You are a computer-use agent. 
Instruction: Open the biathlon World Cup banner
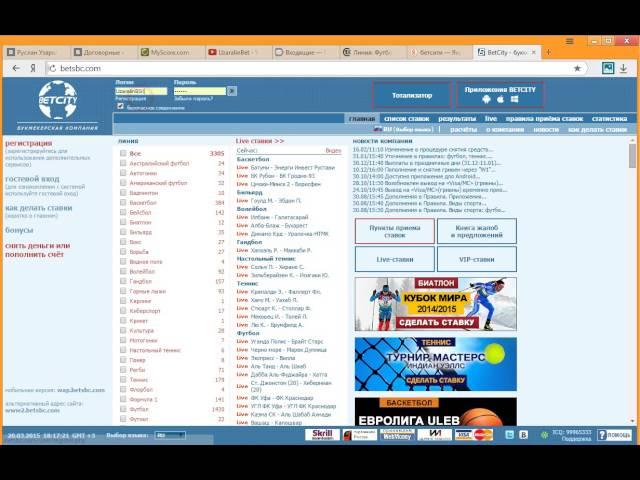(436, 304)
